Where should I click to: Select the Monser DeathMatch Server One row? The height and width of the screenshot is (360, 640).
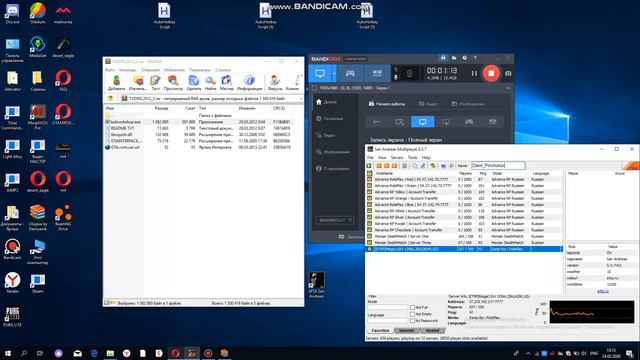click(x=464, y=236)
